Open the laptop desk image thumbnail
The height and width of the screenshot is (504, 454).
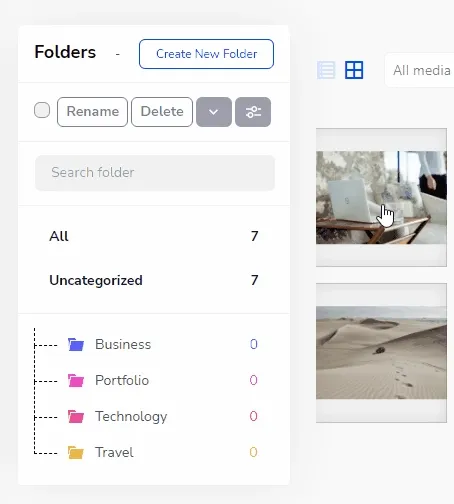pyautogui.click(x=381, y=197)
